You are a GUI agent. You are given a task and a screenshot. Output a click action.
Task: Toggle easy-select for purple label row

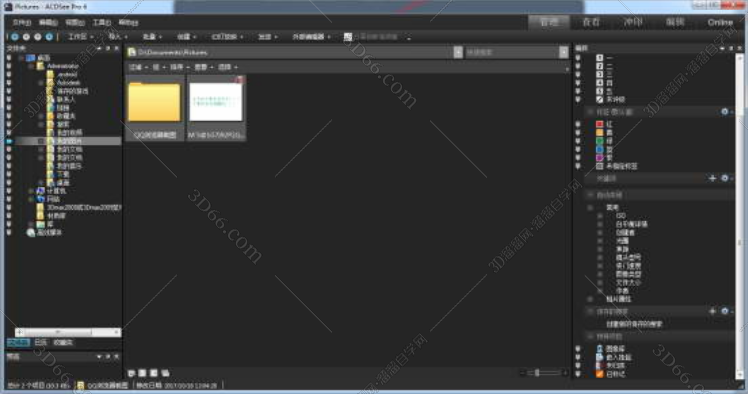click(578, 157)
